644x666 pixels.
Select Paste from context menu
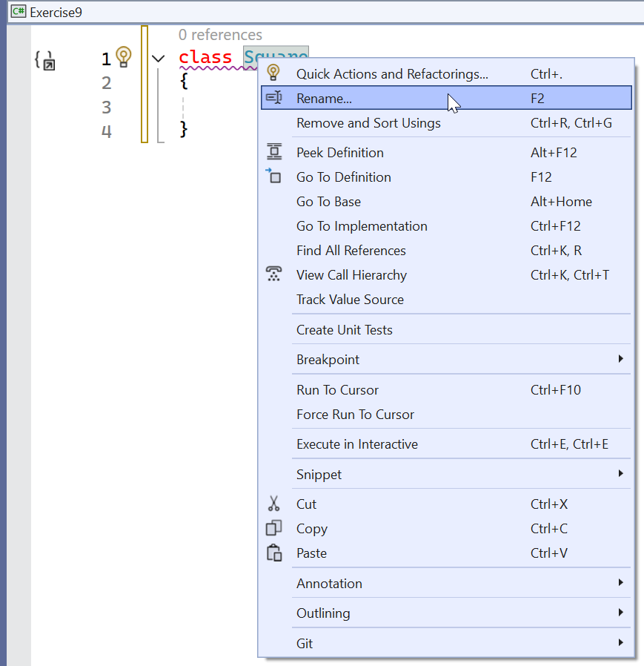(446, 553)
